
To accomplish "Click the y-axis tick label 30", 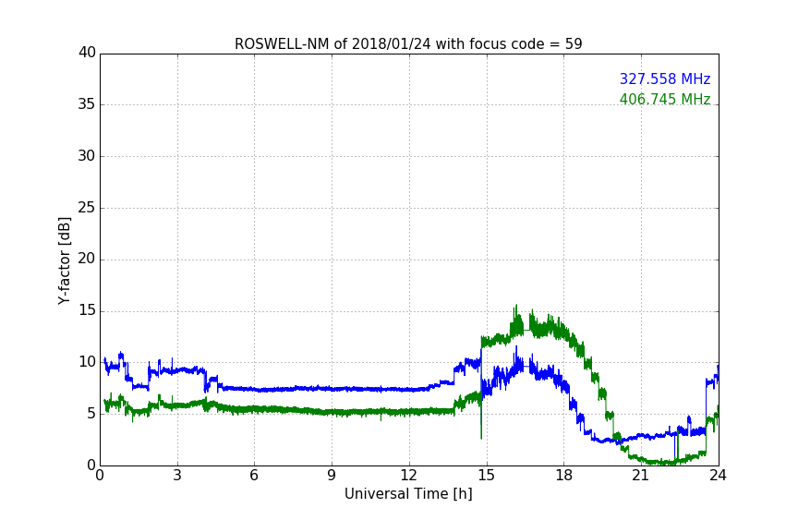I will click(87, 156).
